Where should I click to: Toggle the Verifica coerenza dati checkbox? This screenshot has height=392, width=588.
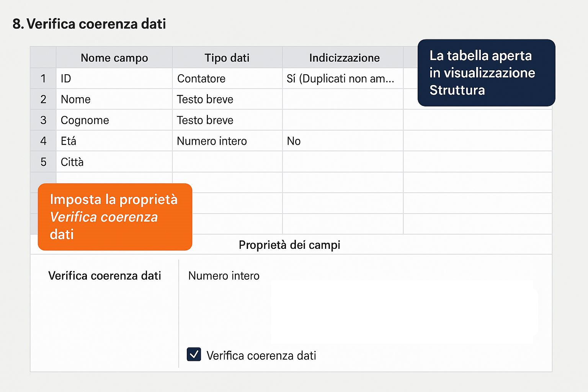click(x=194, y=354)
